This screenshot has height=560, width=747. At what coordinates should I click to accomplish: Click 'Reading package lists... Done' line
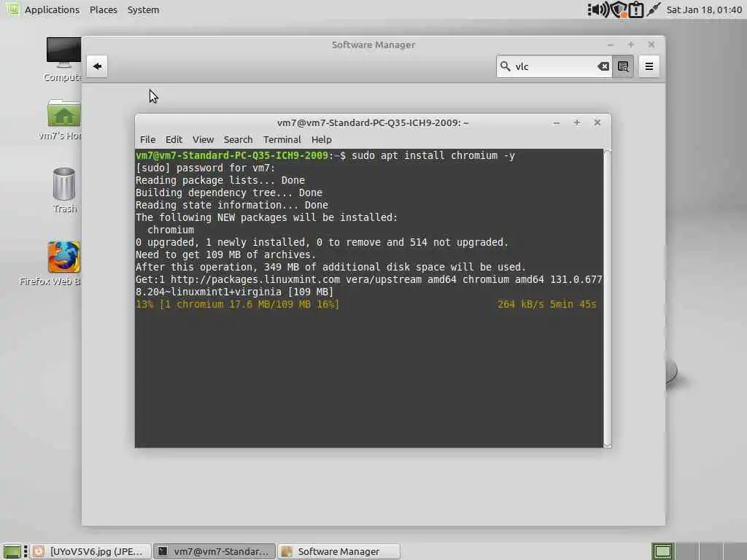pyautogui.click(x=220, y=180)
